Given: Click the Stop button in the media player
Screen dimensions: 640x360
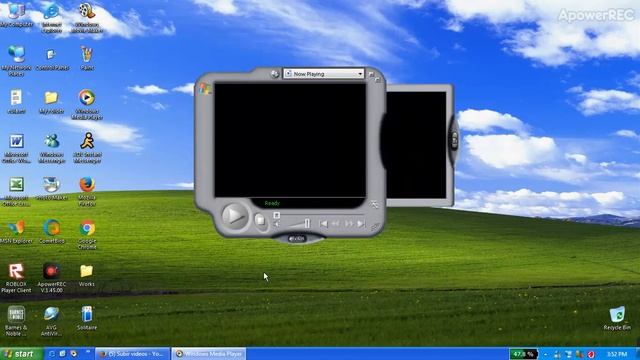Looking at the screenshot, I should [x=260, y=220].
